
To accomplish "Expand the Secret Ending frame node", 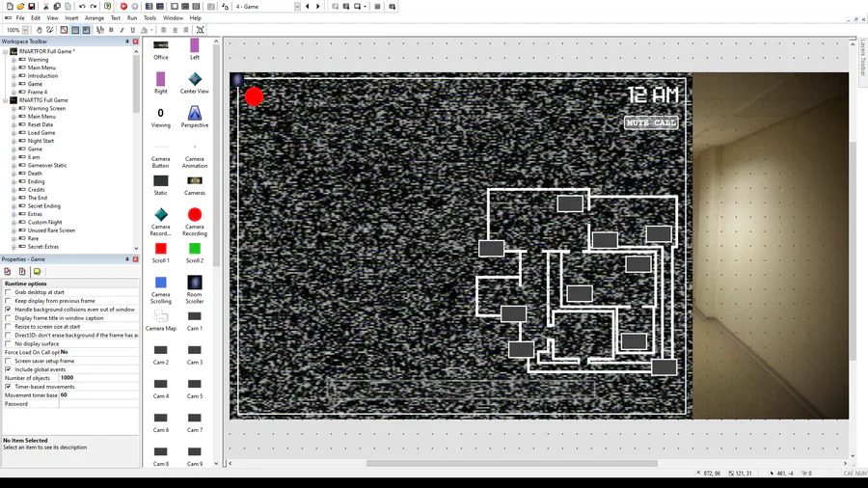I will (14, 205).
